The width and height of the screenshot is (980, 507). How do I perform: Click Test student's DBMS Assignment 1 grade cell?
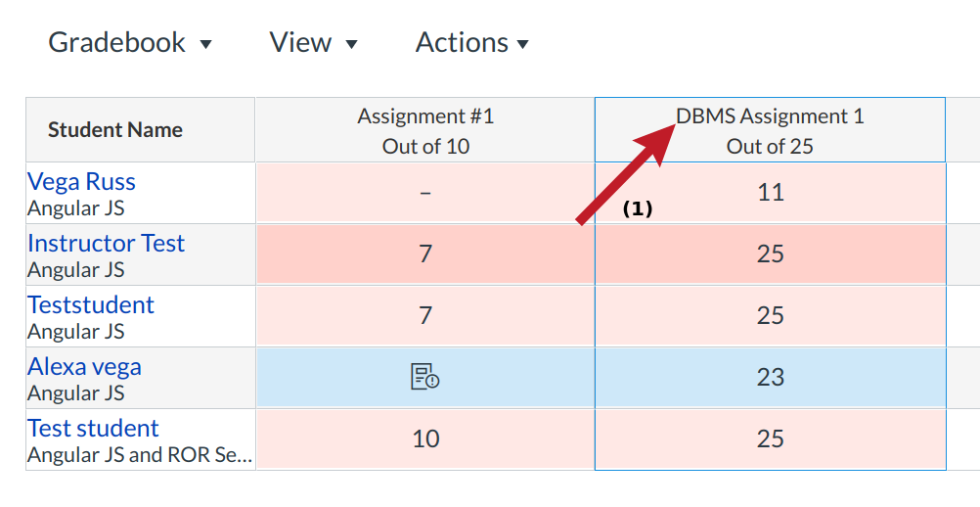click(770, 438)
